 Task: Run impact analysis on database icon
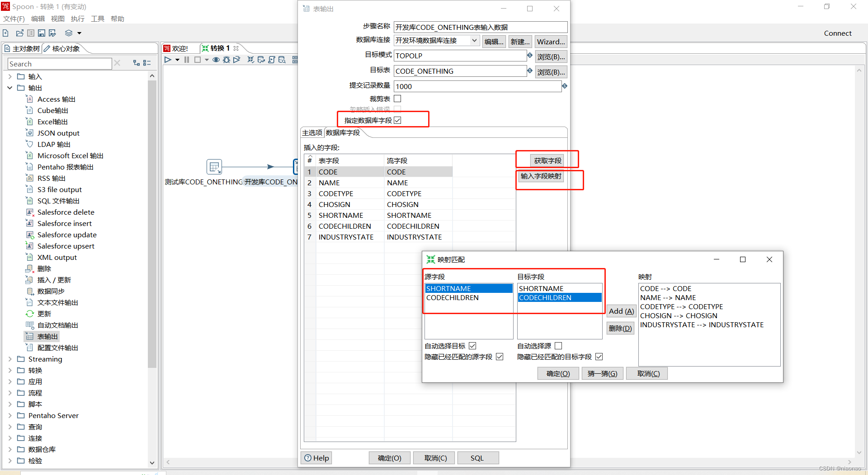point(261,60)
